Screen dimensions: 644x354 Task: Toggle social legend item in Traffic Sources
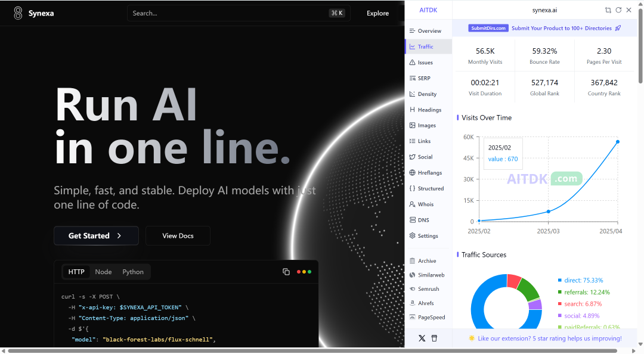578,316
